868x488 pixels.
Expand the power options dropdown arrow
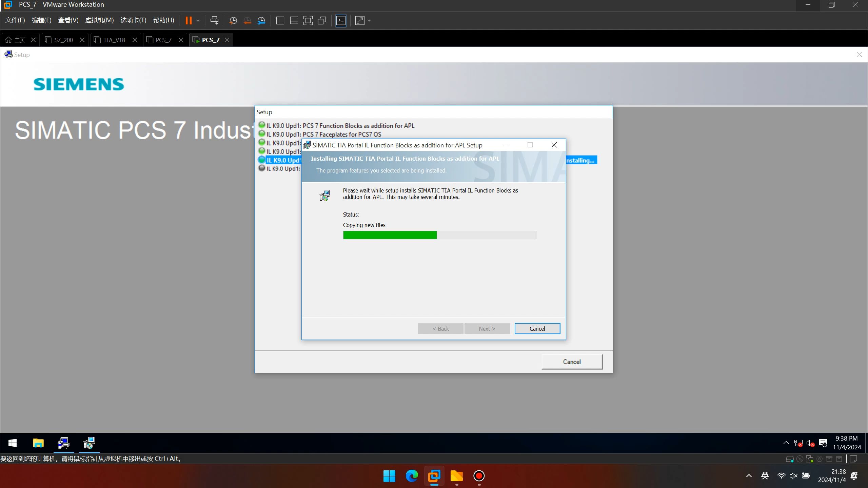[x=198, y=21]
